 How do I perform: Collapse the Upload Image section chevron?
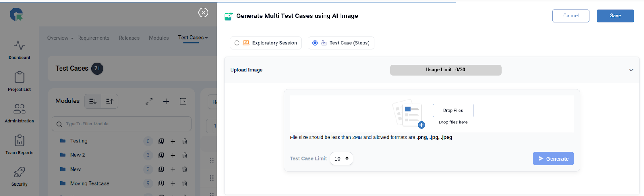tap(631, 70)
